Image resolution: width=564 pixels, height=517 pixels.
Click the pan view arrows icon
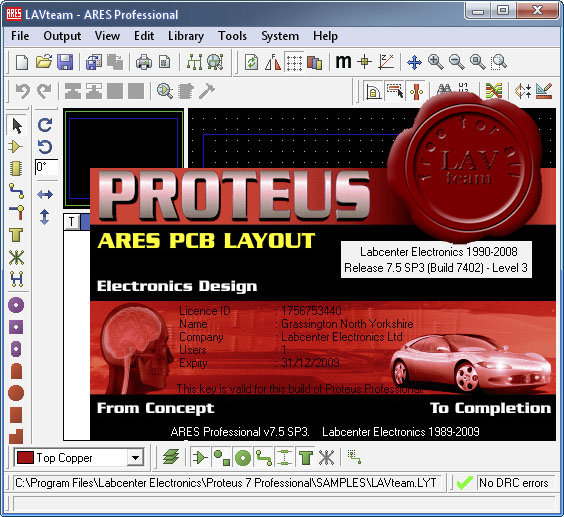(414, 62)
